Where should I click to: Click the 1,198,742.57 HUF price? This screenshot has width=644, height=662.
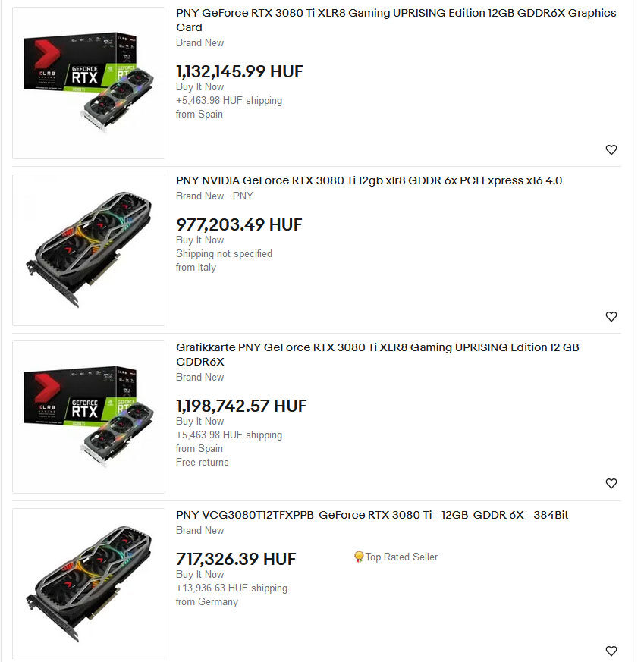point(241,406)
